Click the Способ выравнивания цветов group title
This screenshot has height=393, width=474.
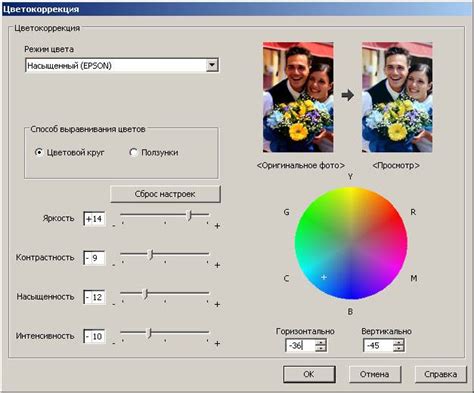coord(88,129)
